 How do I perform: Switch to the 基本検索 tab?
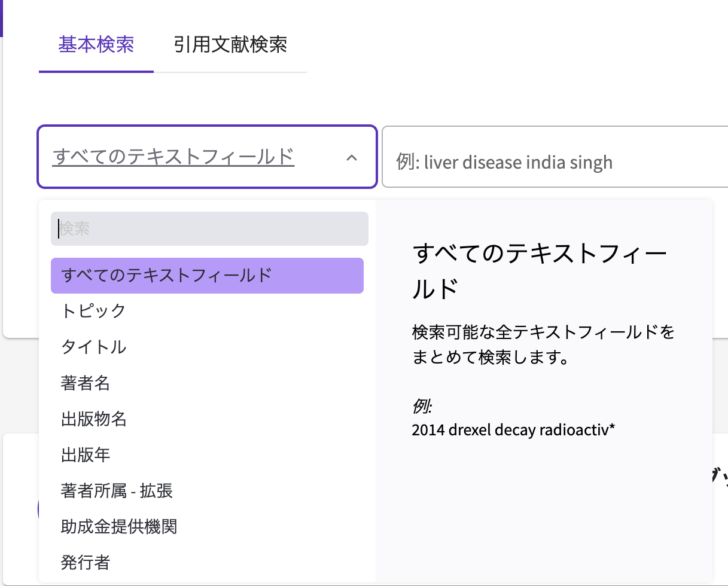tap(96, 45)
